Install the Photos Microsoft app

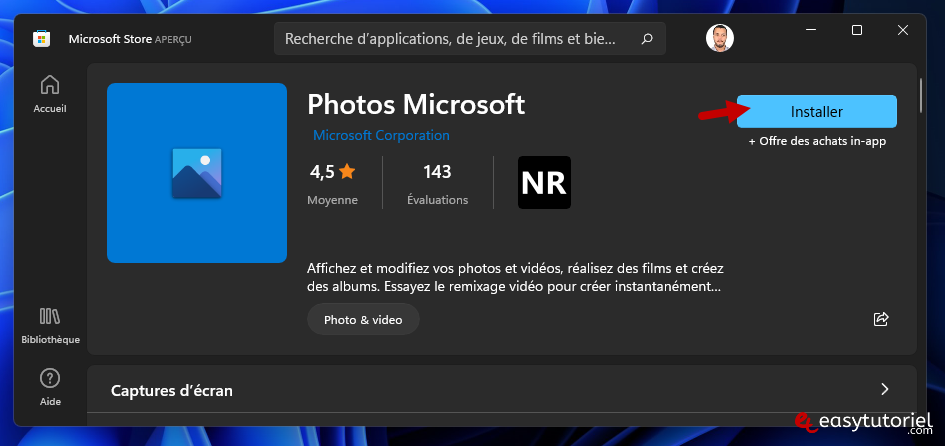pos(817,112)
